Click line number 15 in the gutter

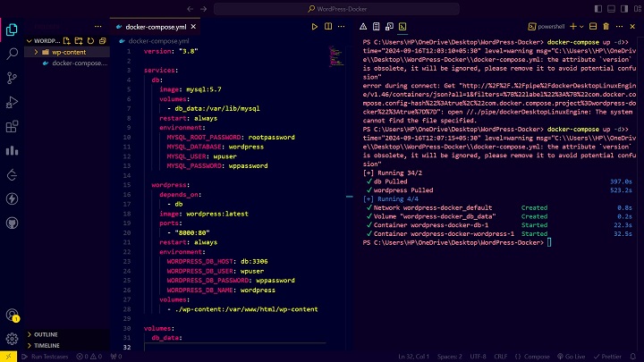coord(126,185)
